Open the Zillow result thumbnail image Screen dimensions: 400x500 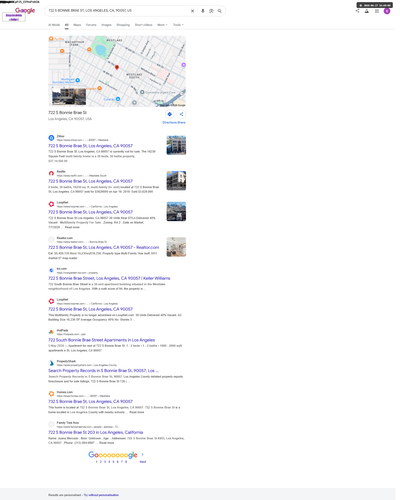176,145
